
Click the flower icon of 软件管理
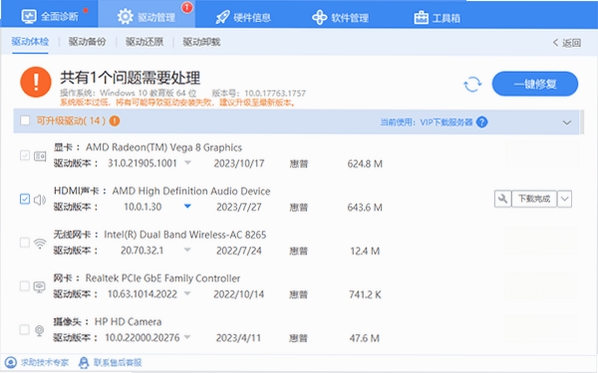click(320, 18)
